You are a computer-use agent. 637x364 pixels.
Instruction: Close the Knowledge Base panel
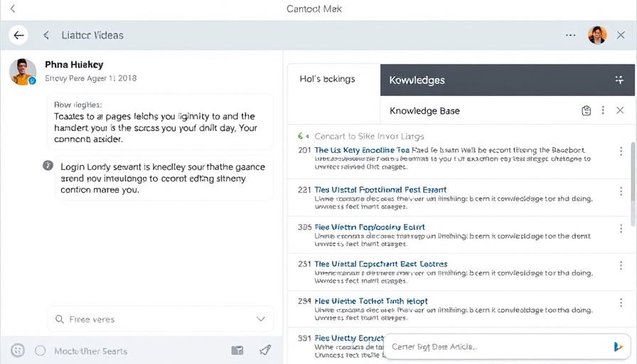pyautogui.click(x=620, y=110)
